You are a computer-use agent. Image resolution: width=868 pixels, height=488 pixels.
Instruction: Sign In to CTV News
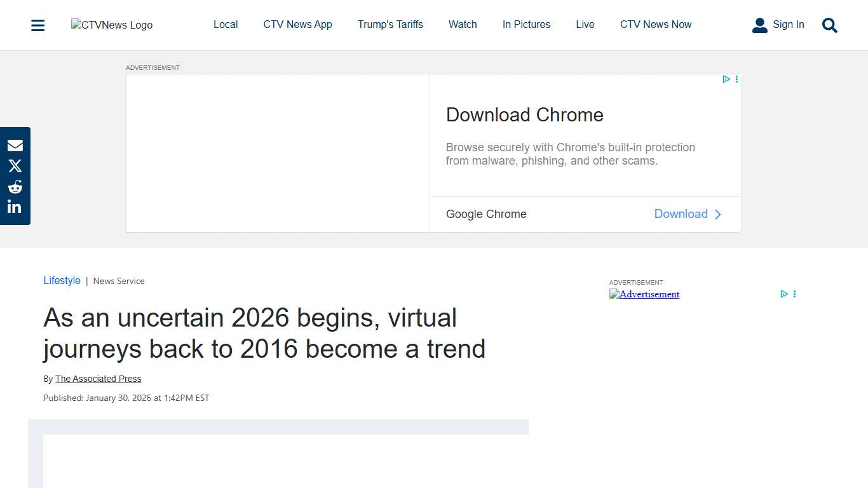pos(788,24)
